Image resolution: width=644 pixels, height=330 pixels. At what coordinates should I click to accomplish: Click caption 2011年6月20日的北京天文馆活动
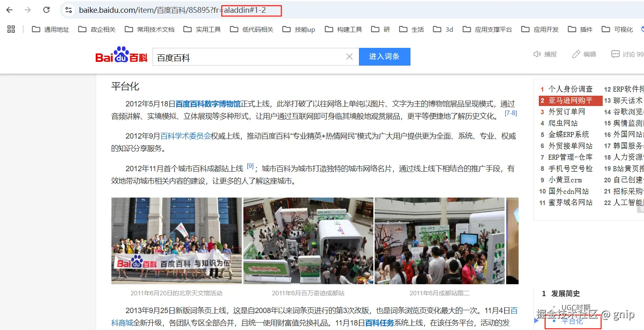177,293
